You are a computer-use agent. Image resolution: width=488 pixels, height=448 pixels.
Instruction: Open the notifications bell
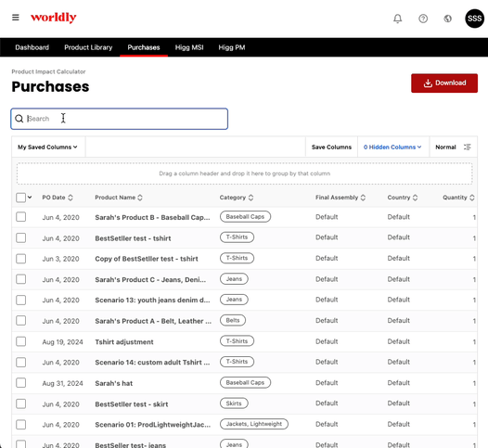[397, 19]
